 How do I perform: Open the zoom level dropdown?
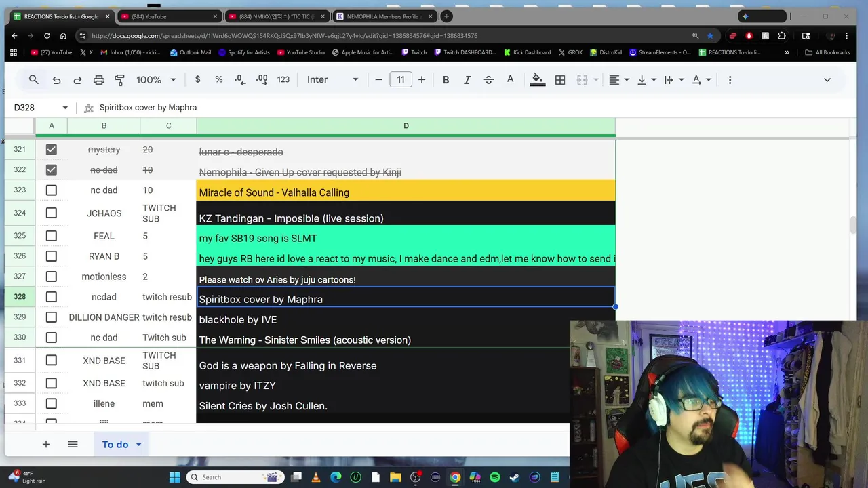(156, 79)
